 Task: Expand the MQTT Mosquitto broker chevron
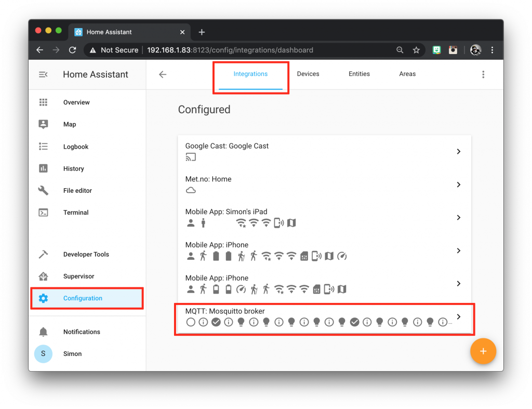pos(458,316)
